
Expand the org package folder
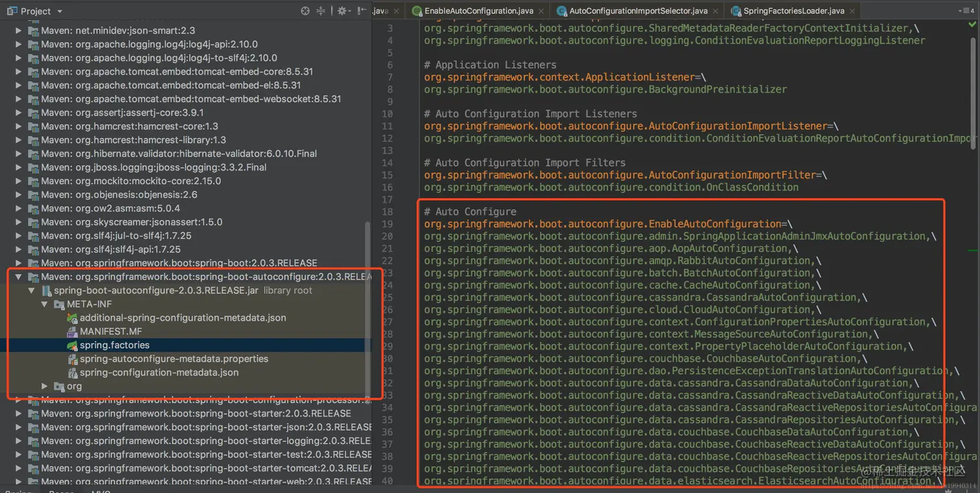tap(45, 386)
